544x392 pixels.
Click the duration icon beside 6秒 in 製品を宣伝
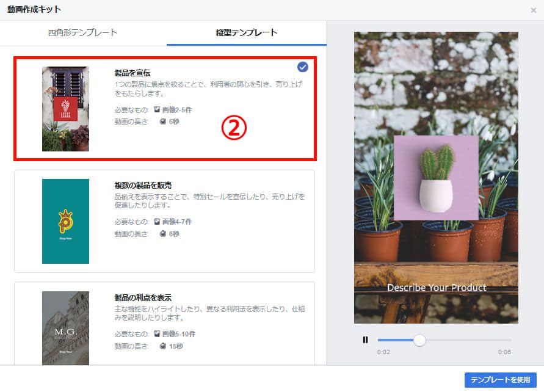tap(163, 121)
